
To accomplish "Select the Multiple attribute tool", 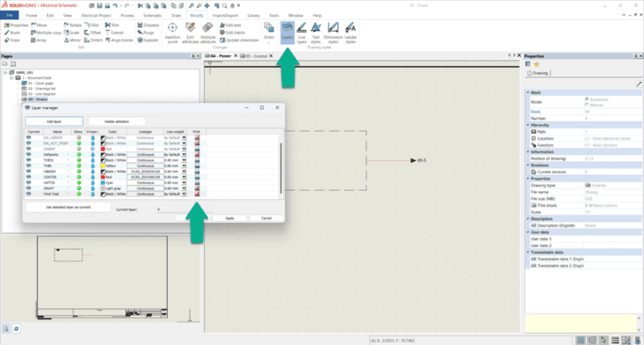I will [208, 33].
